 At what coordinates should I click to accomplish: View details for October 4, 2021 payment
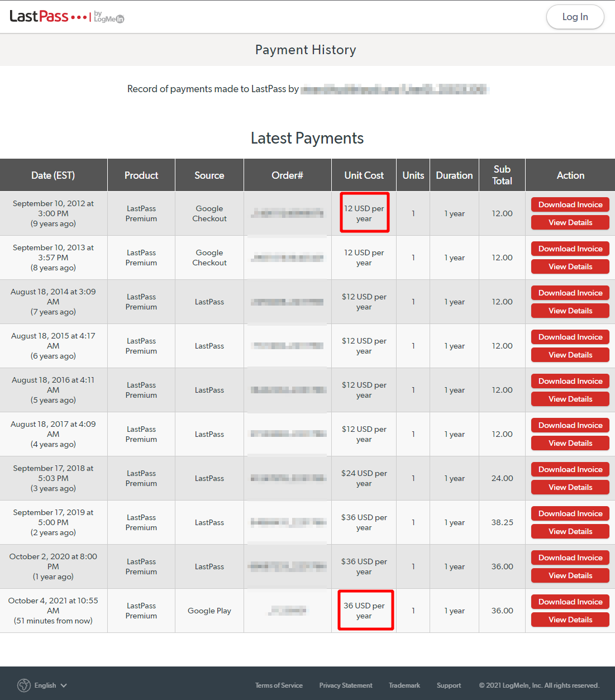(x=570, y=620)
